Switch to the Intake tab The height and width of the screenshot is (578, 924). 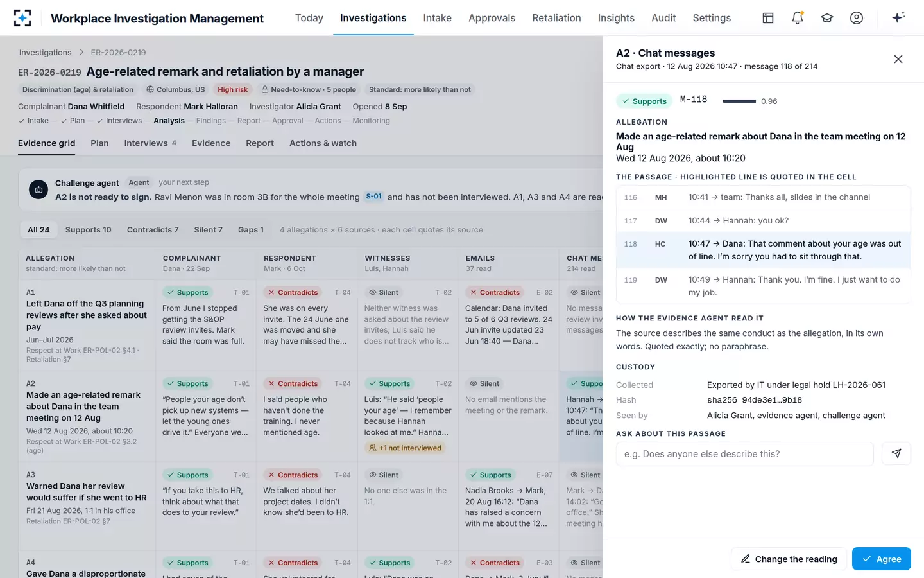(x=437, y=18)
